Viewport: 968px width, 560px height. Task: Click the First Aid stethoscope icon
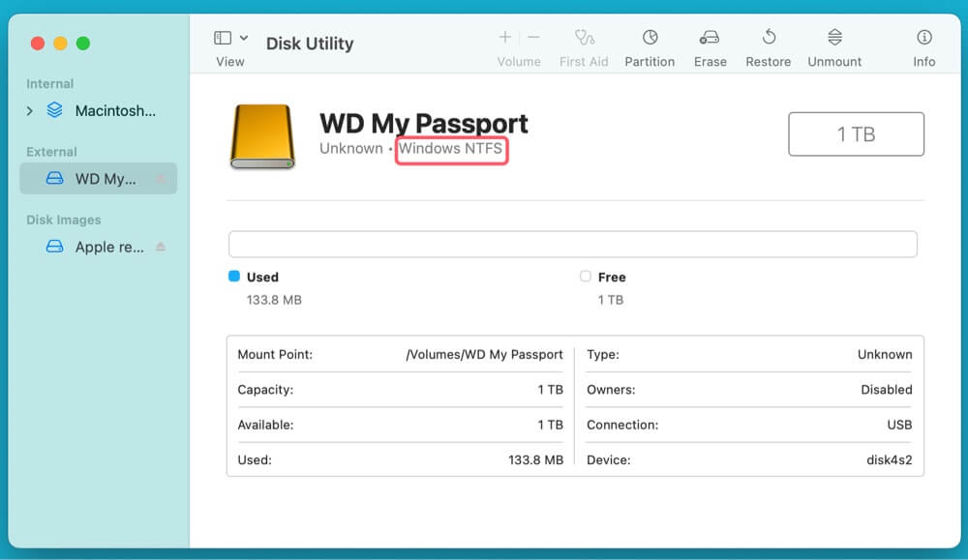coord(584,38)
